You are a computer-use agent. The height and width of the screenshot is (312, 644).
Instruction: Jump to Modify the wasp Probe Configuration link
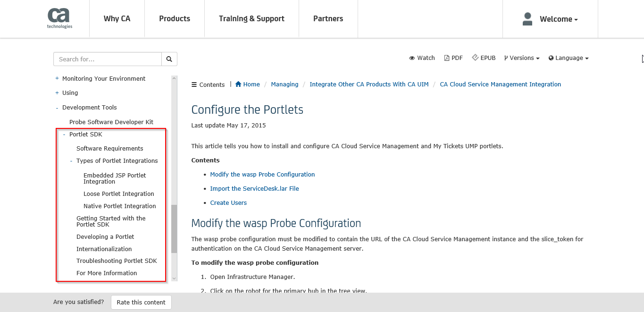tap(262, 175)
